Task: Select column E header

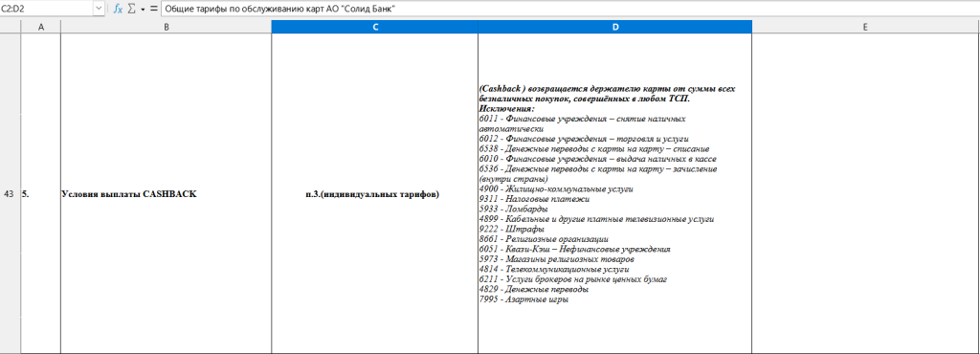Action: point(865,27)
